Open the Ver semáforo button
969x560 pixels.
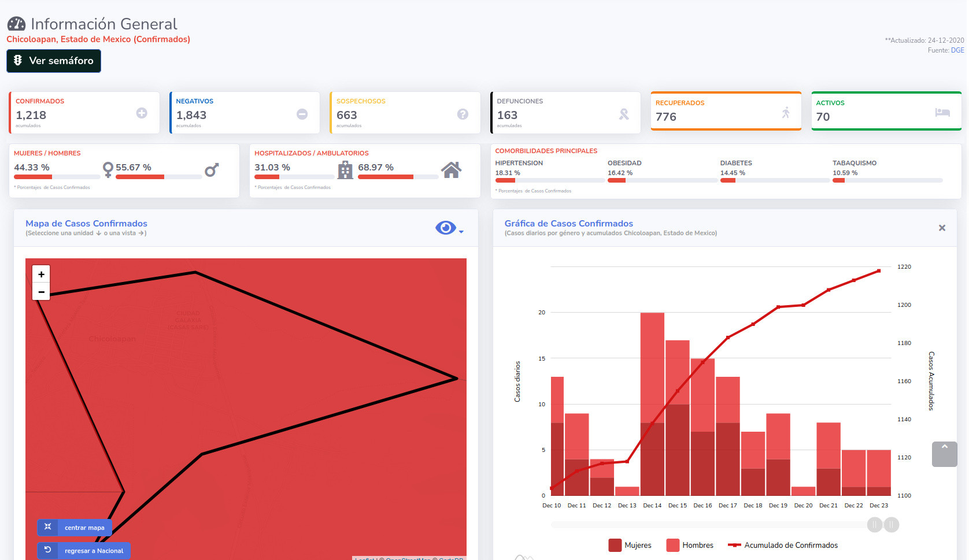coord(54,61)
